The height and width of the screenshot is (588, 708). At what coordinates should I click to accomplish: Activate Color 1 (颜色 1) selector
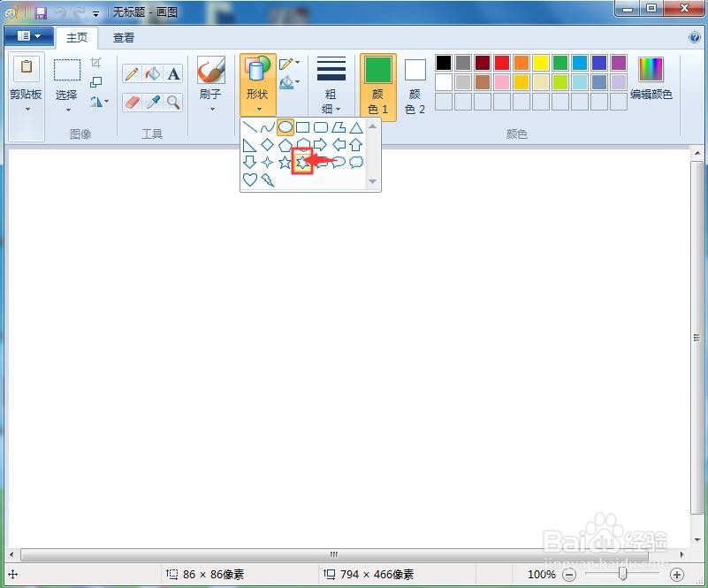[x=378, y=88]
